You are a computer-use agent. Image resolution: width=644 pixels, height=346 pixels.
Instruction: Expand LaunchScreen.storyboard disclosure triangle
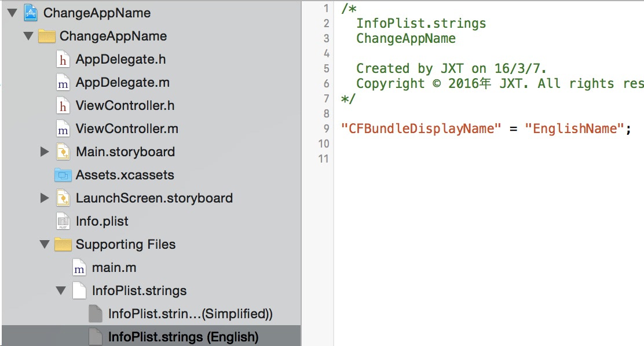tap(45, 198)
